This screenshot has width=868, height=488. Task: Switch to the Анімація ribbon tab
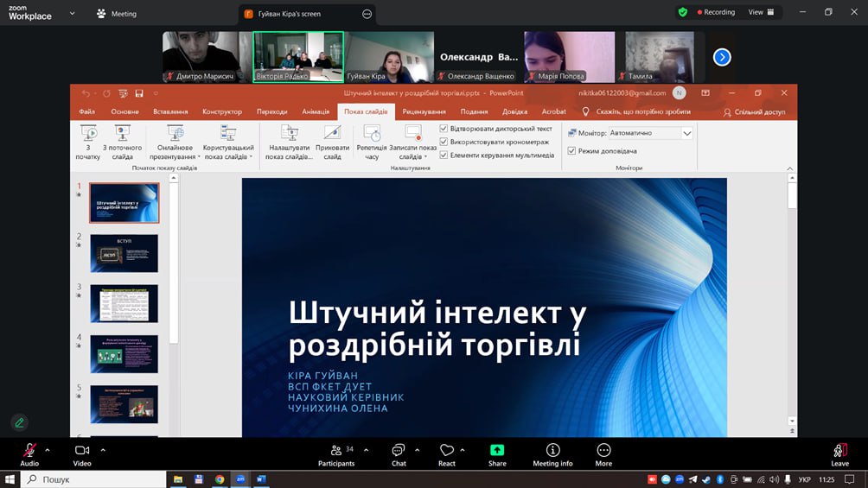[316, 111]
